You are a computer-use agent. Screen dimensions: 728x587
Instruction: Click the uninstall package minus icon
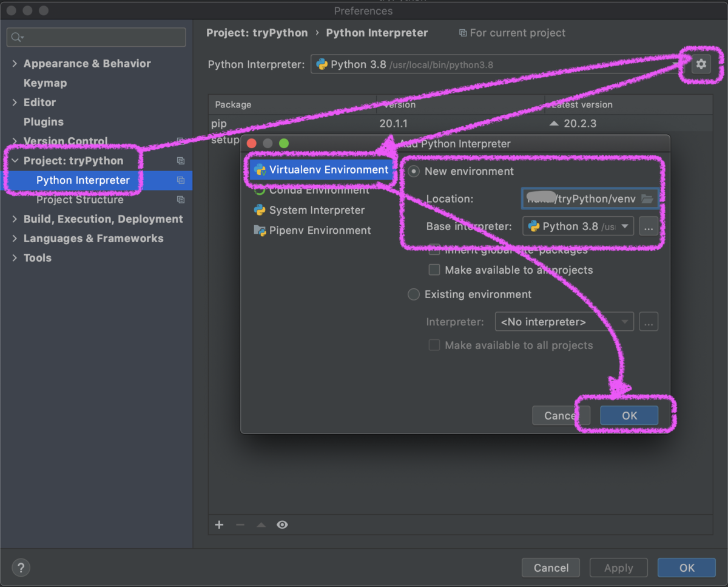pyautogui.click(x=240, y=524)
